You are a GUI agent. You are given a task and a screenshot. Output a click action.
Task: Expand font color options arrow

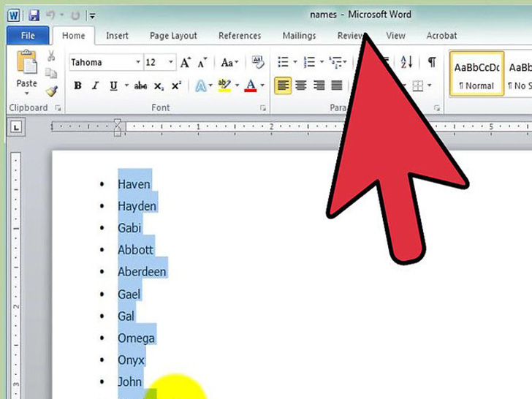tap(262, 85)
